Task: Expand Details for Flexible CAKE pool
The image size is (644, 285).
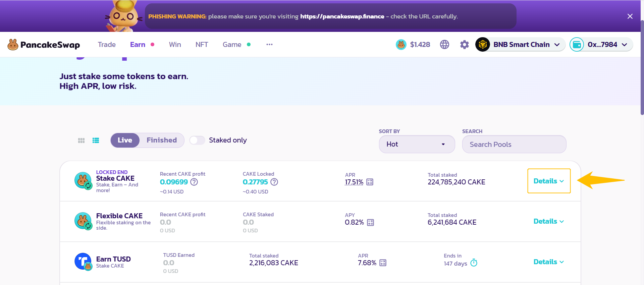Action: pyautogui.click(x=549, y=221)
